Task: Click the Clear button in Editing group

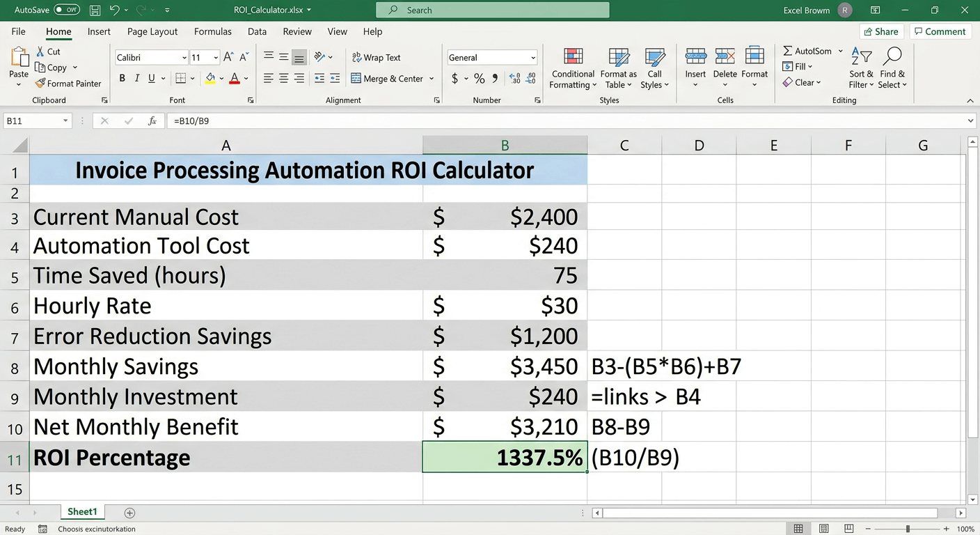Action: pyautogui.click(x=802, y=82)
